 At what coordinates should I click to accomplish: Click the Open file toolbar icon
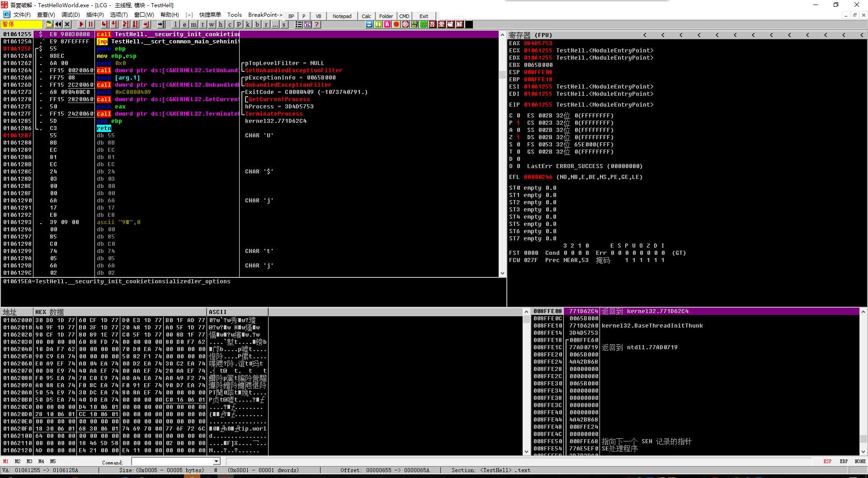click(x=49, y=24)
